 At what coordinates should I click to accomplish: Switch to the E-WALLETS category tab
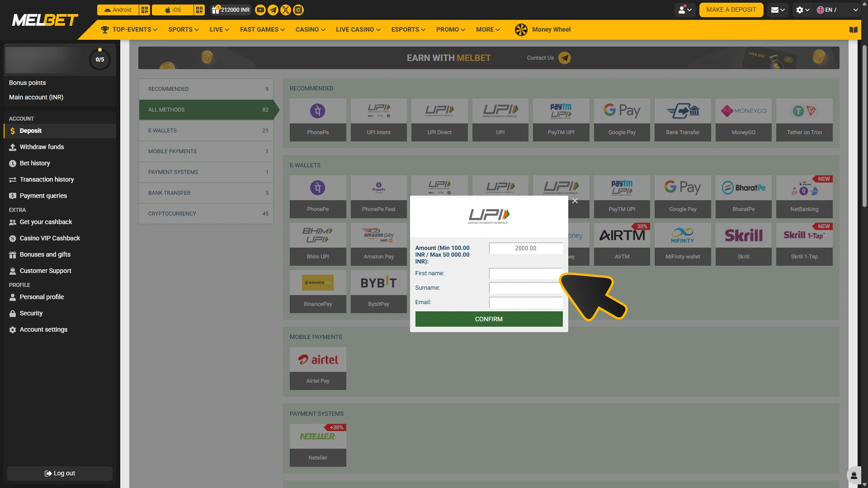pyautogui.click(x=206, y=131)
